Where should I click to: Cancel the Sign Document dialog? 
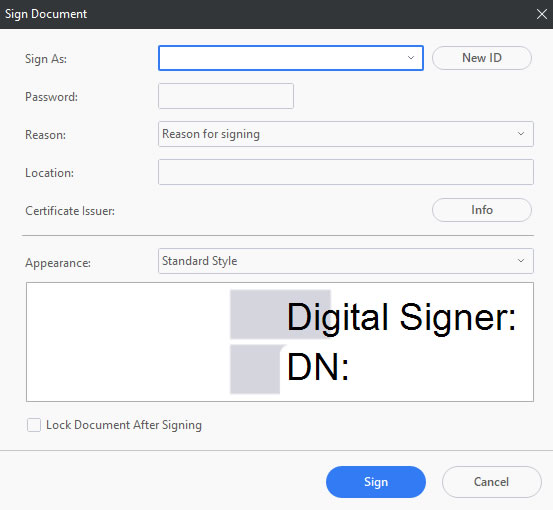[x=491, y=482]
